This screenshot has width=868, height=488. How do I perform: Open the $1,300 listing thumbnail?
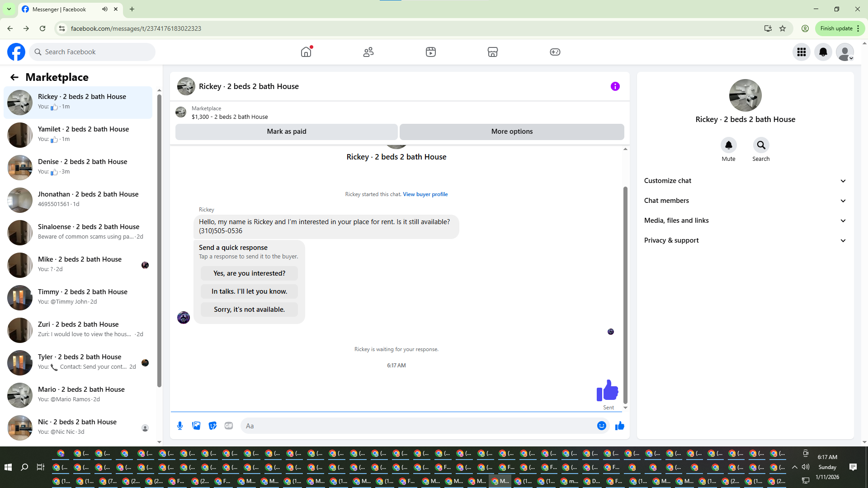click(x=181, y=112)
